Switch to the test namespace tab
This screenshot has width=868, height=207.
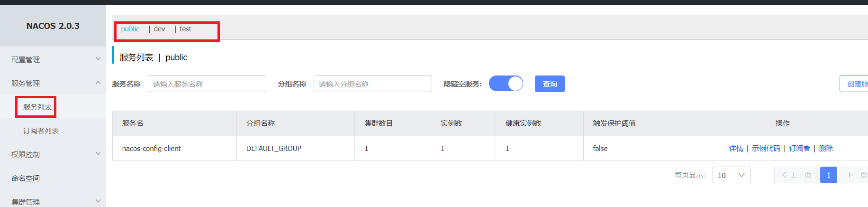185,29
